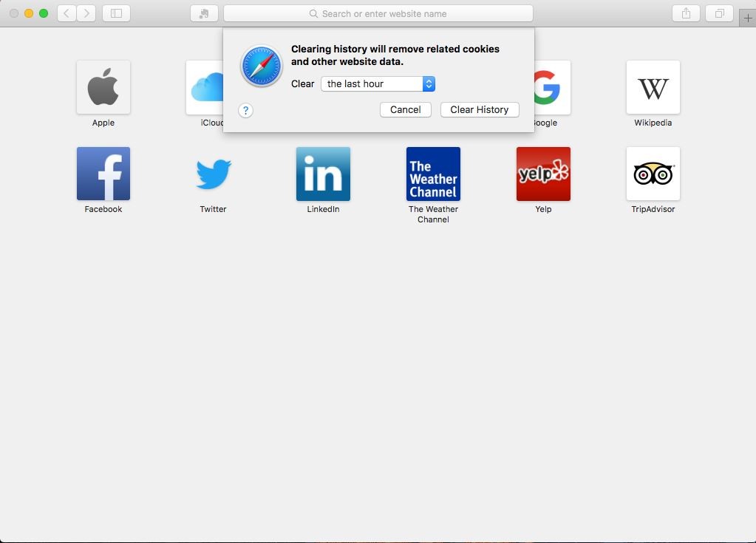Click the Yelp label text

point(543,209)
